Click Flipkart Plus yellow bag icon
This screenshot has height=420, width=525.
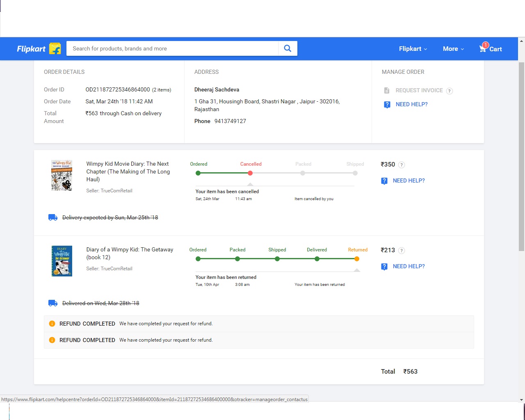(55, 48)
